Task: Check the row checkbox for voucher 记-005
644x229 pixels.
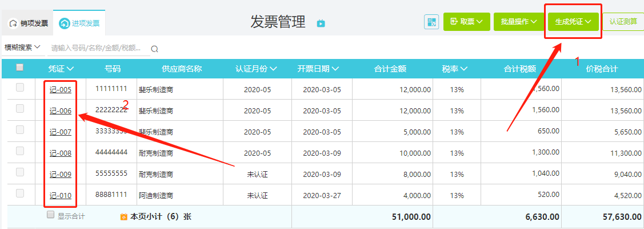Action: (20, 88)
